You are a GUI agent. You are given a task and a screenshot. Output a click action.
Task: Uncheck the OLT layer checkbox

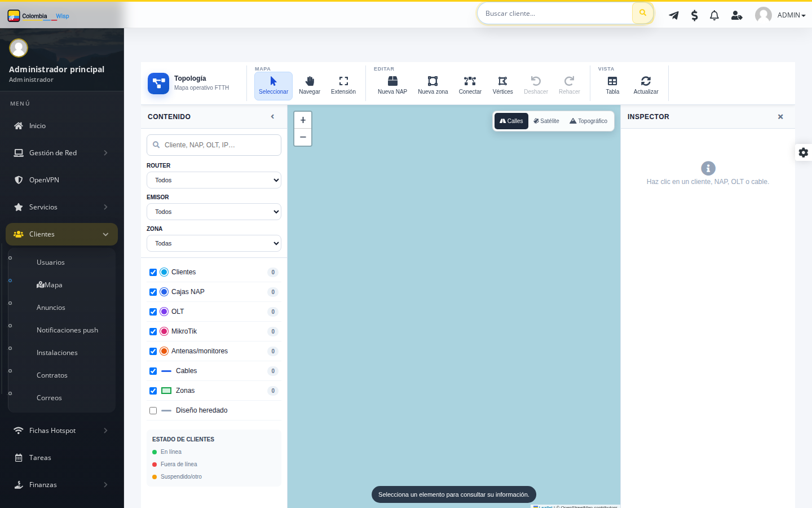tap(153, 312)
